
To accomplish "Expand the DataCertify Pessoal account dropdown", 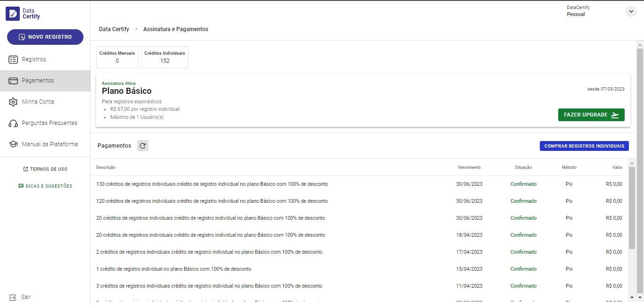I will (x=631, y=11).
